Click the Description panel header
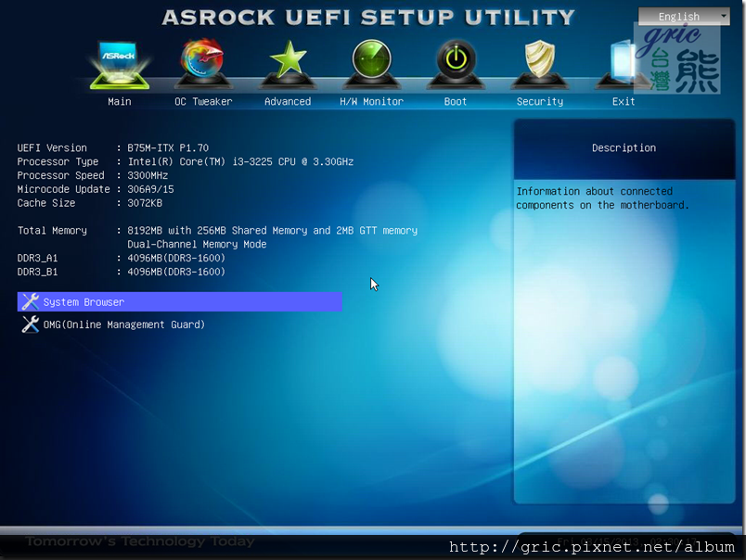The image size is (746, 560). (624, 148)
